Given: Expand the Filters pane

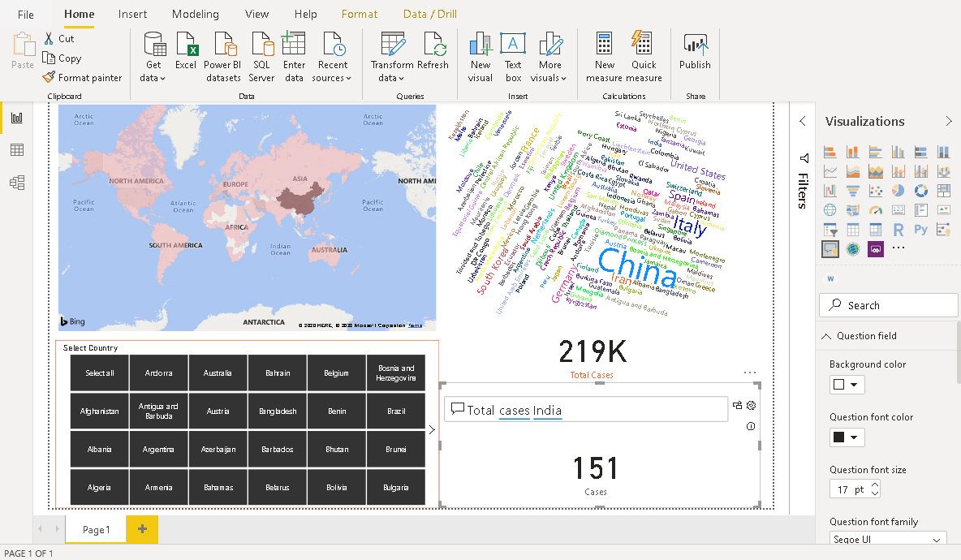Looking at the screenshot, I should point(803,121).
